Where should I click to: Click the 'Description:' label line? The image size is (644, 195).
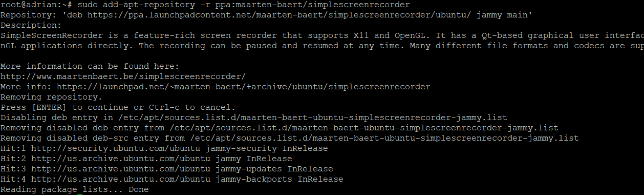31,25
